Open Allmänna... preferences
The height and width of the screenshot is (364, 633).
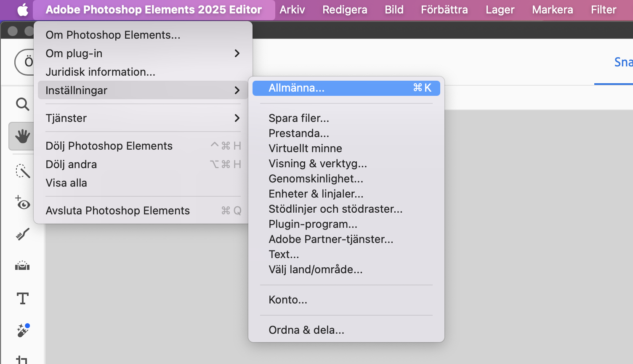[x=346, y=88]
